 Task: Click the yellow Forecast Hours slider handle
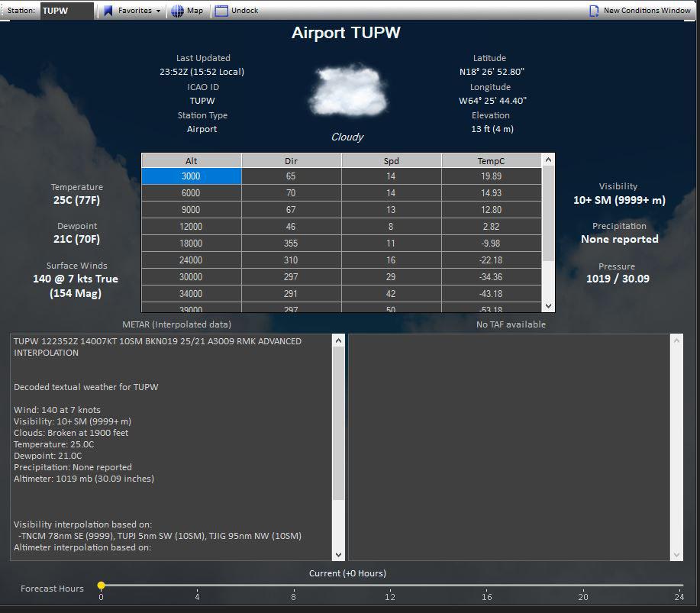(x=102, y=585)
